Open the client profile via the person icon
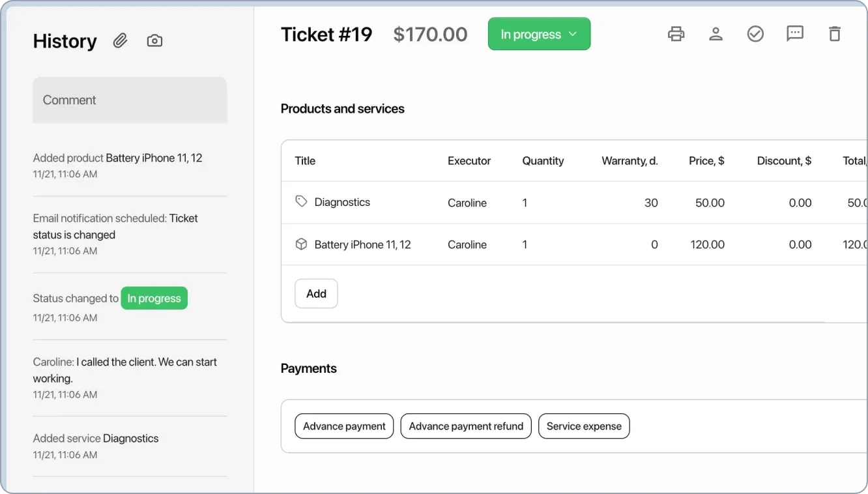Viewport: 868px width, 494px height. click(x=716, y=34)
